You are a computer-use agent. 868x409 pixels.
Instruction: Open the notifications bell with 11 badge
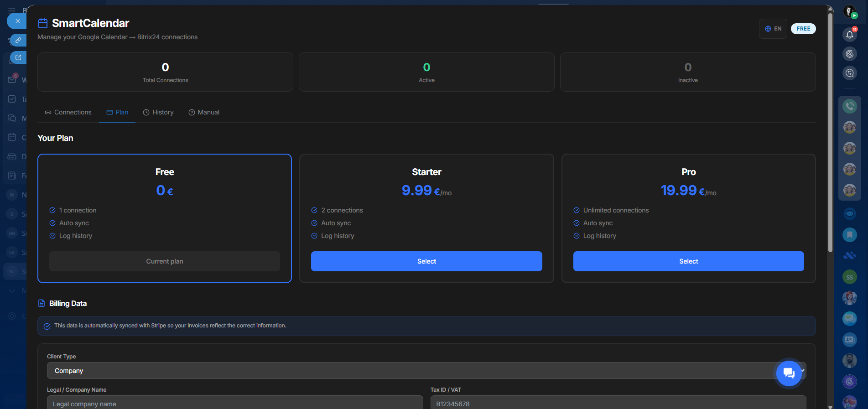point(849,35)
